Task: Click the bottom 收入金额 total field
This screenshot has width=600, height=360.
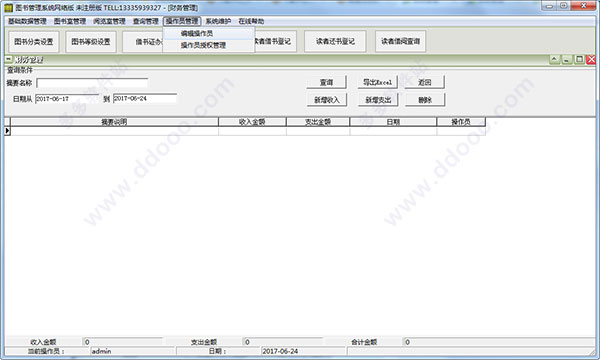Action: click(123, 342)
